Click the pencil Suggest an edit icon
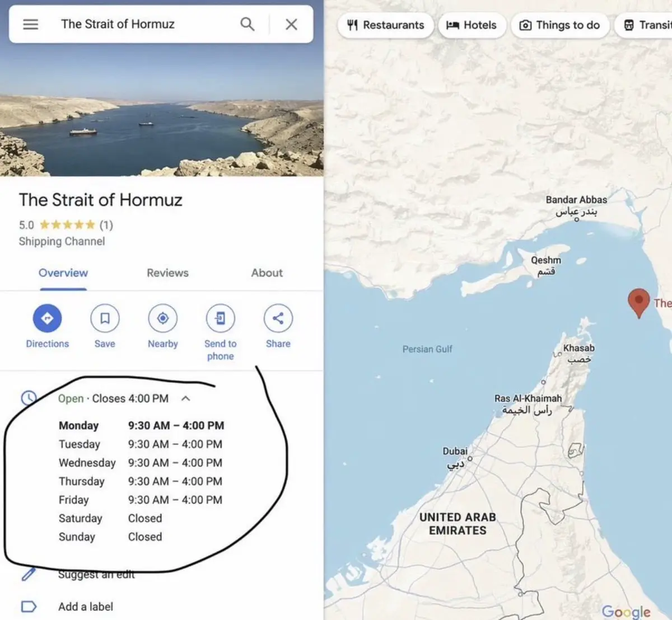Viewport: 672px width, 620px height. tap(29, 574)
